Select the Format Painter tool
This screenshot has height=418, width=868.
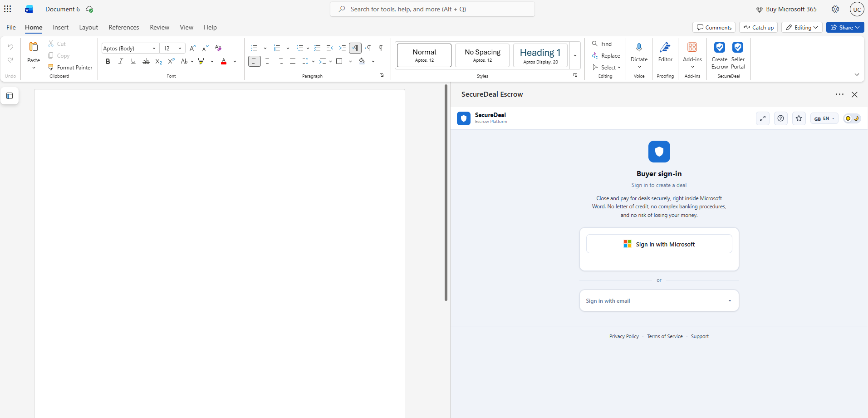(70, 67)
